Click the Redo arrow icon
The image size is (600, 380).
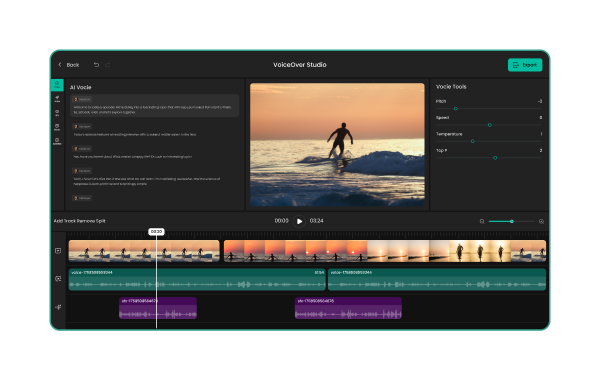click(108, 65)
